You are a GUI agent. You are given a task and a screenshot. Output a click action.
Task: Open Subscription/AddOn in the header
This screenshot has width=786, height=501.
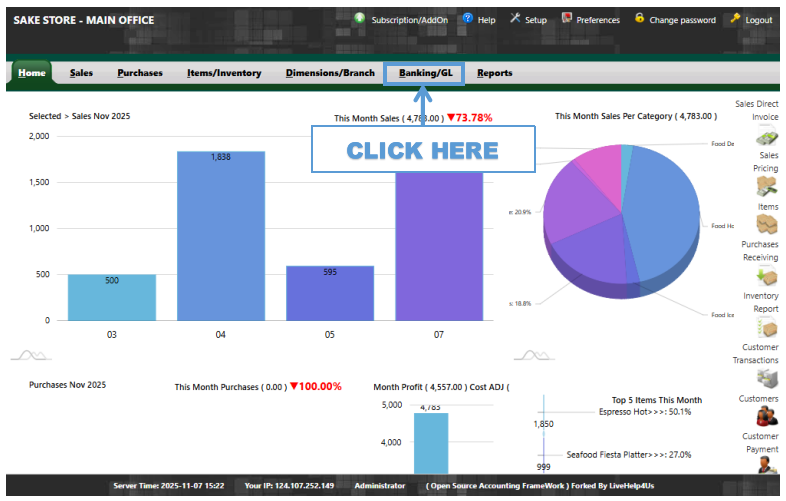click(x=405, y=20)
